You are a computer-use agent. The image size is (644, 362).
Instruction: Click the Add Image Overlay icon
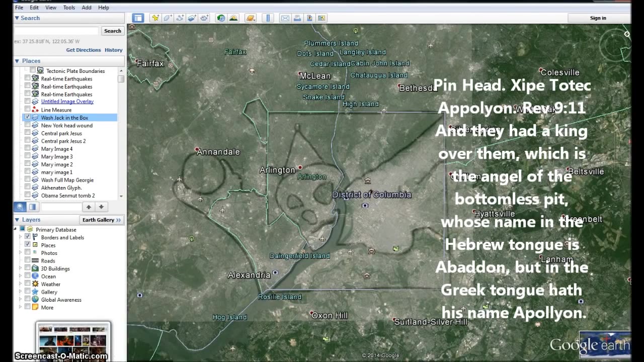point(192,18)
